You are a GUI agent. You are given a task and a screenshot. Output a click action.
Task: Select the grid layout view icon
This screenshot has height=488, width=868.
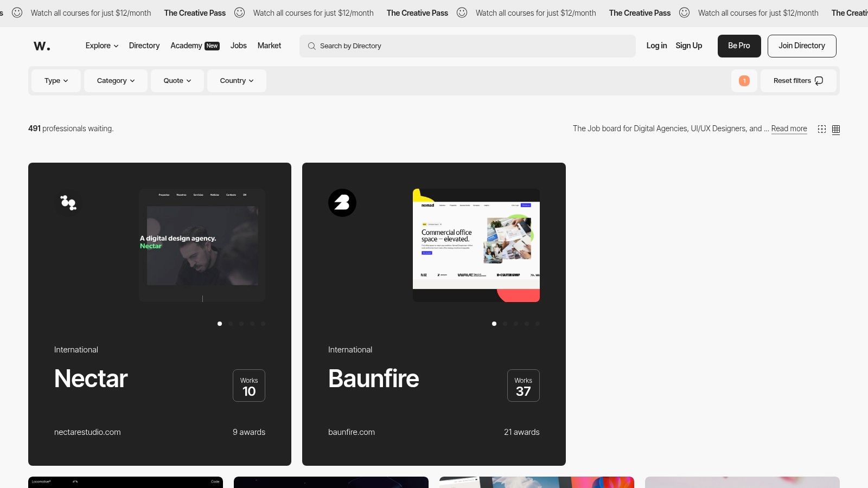pyautogui.click(x=836, y=129)
